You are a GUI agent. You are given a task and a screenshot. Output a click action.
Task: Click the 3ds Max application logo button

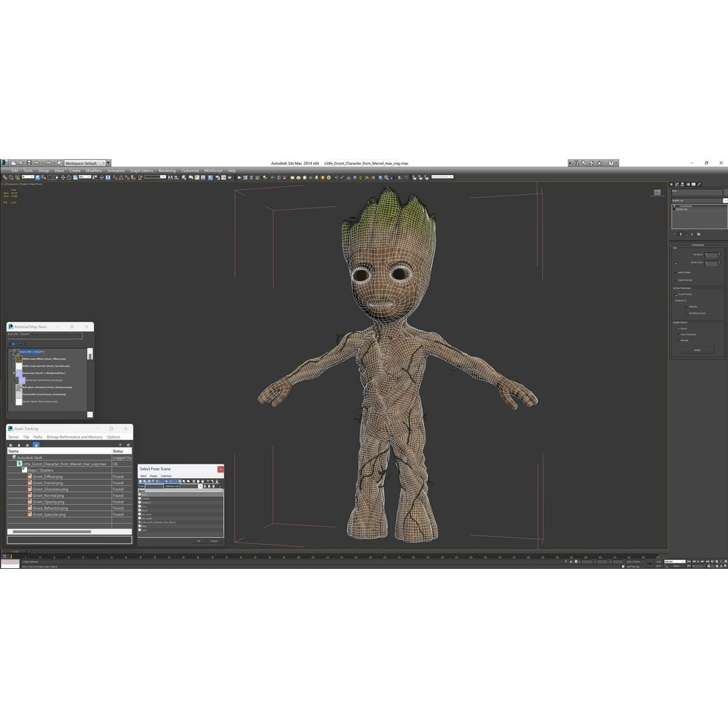[x=4, y=163]
